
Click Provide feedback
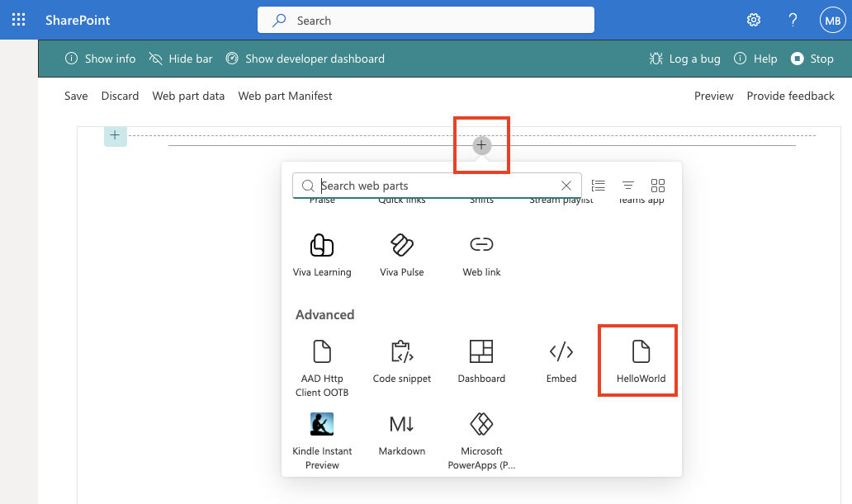(x=790, y=97)
